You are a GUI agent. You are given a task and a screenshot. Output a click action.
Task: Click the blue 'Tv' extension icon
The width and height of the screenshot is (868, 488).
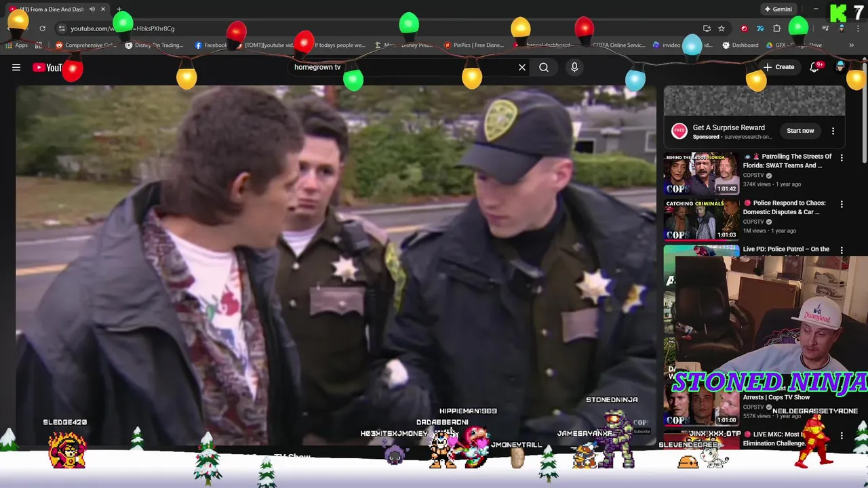click(760, 28)
